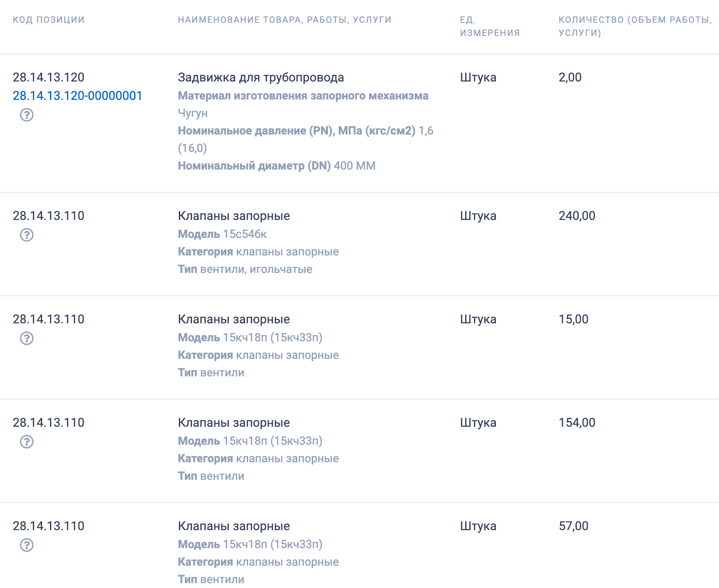Click help icon in row with quantity 15,00
The image size is (719, 588).
pos(27,338)
